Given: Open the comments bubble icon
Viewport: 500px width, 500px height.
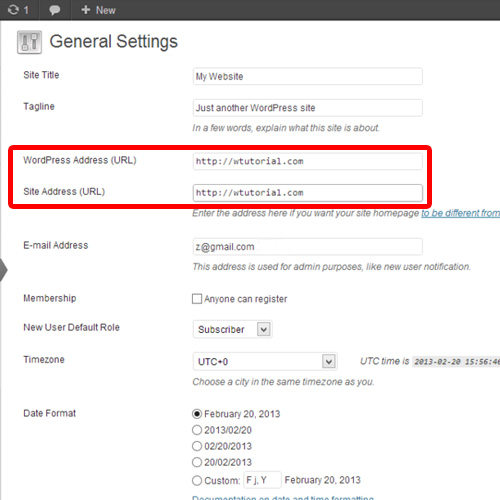Looking at the screenshot, I should coord(55,10).
